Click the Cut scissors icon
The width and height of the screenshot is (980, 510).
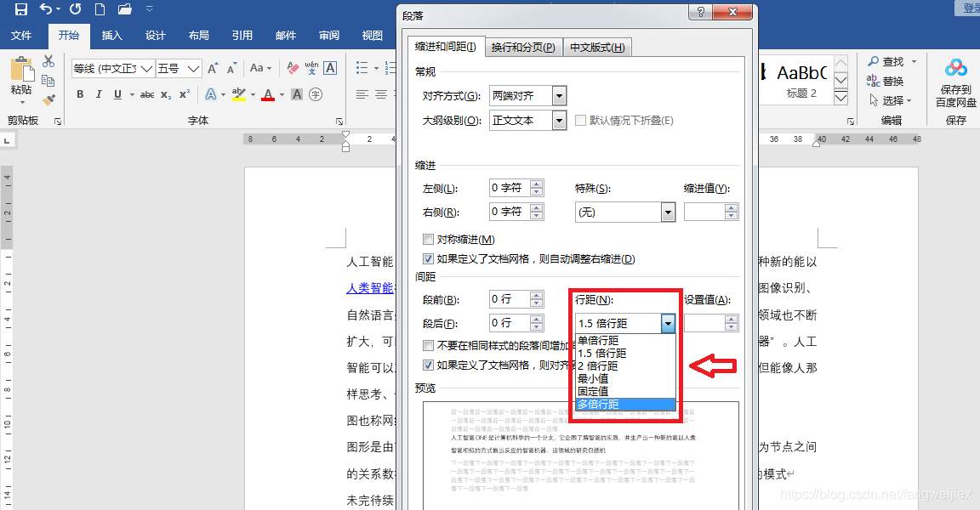click(x=48, y=61)
